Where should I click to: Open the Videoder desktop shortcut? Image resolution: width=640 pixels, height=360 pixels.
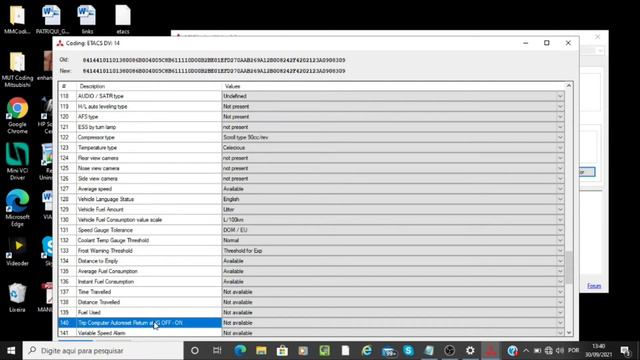[x=17, y=251]
